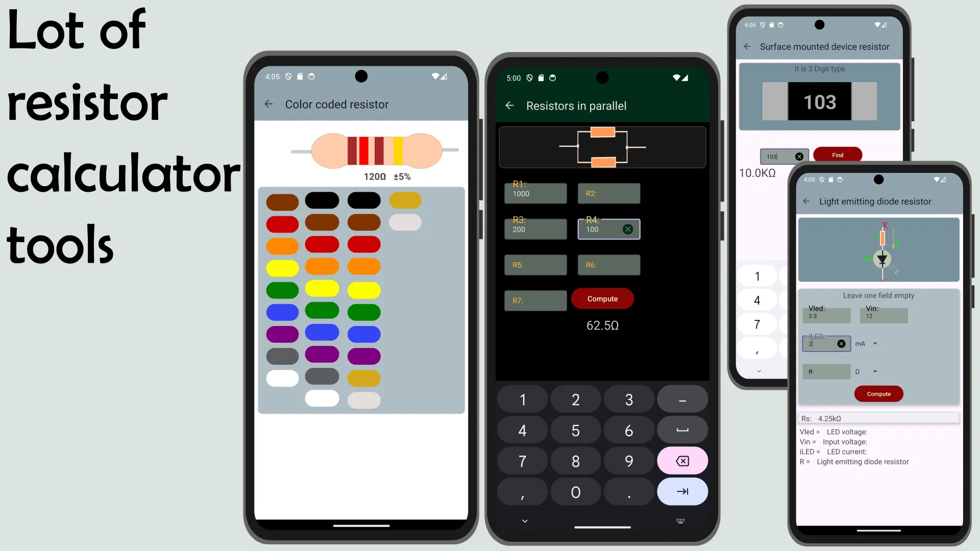Click the Compute button for parallel resistors
Image resolution: width=980 pixels, height=551 pixels.
coord(602,298)
